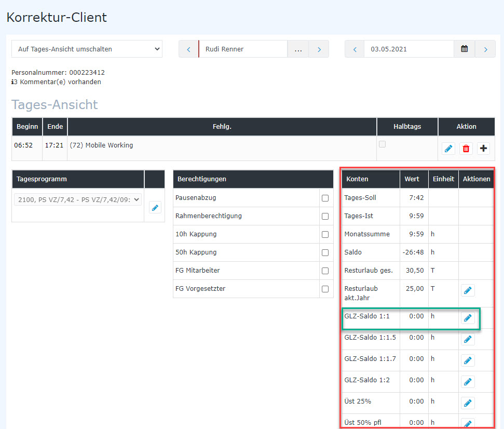Select Tages-Soll value 7:42
Image resolution: width=504 pixels, height=429 pixels.
coord(416,198)
